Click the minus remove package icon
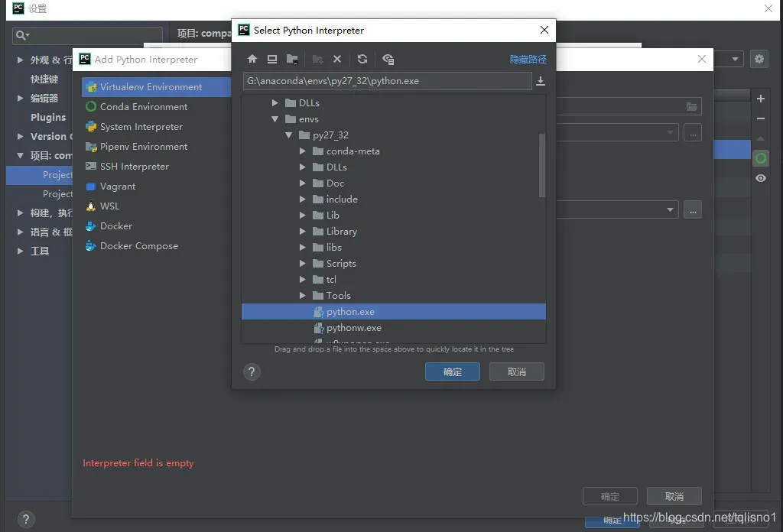Viewport: 783px width, 532px height. point(761,118)
